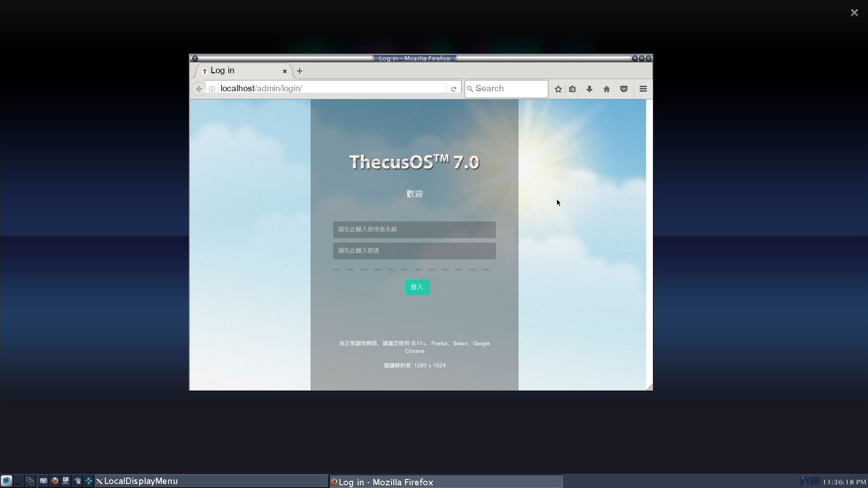This screenshot has width=868, height=488.
Task: Click the browser back arrow button
Action: point(199,89)
